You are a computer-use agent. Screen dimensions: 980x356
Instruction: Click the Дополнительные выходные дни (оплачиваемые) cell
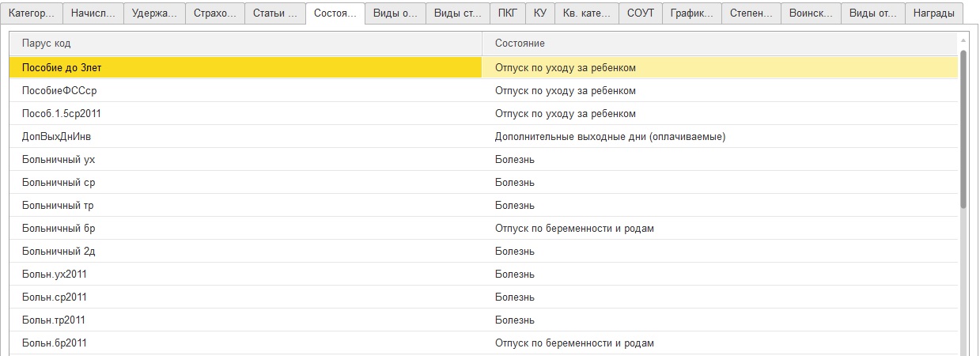(x=610, y=137)
